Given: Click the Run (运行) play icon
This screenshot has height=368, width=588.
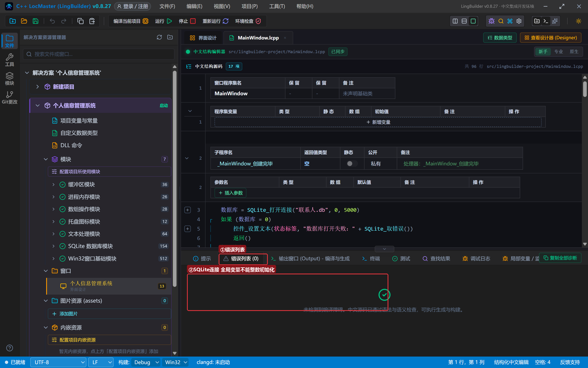Looking at the screenshot, I should point(170,21).
